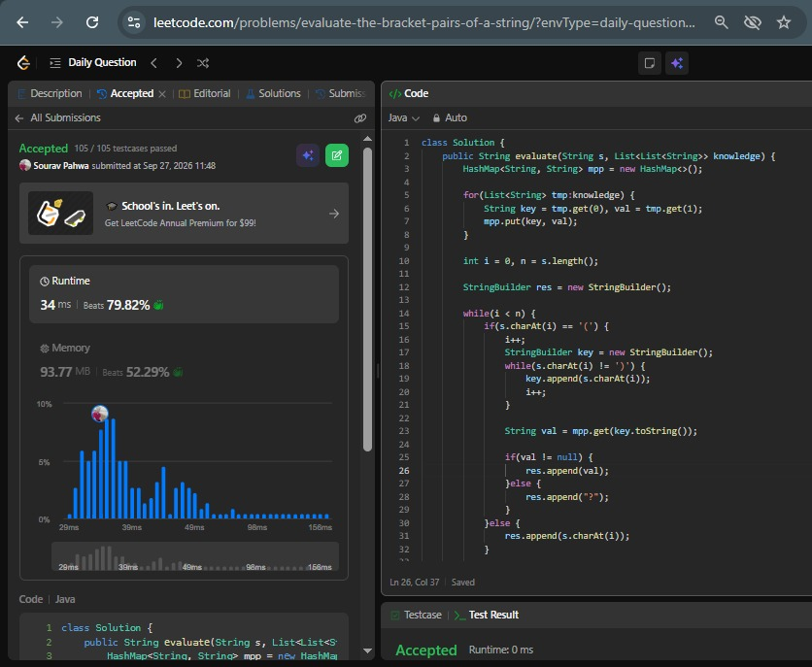Select the Code panel tab
Viewport: 812px width, 667px height.
click(409, 93)
